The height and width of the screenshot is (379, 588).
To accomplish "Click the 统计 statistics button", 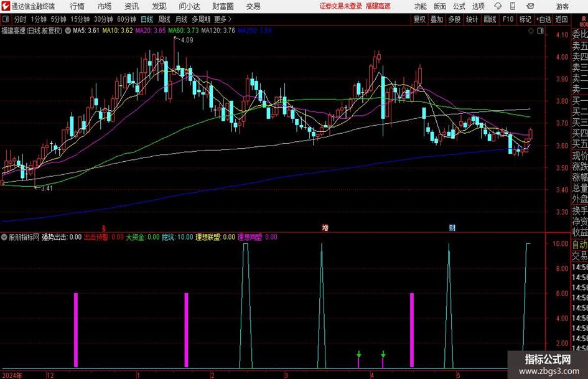I will [x=472, y=19].
